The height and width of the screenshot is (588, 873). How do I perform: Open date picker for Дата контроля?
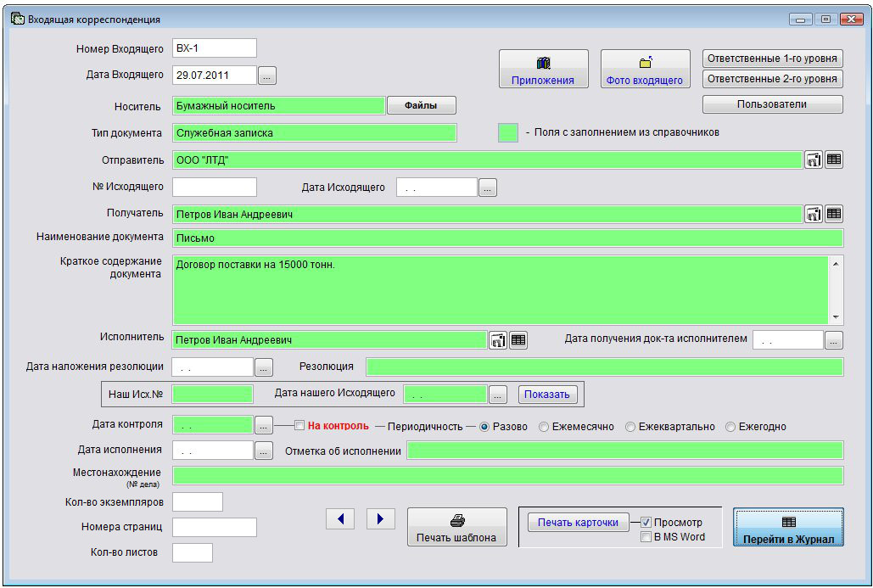tap(264, 426)
